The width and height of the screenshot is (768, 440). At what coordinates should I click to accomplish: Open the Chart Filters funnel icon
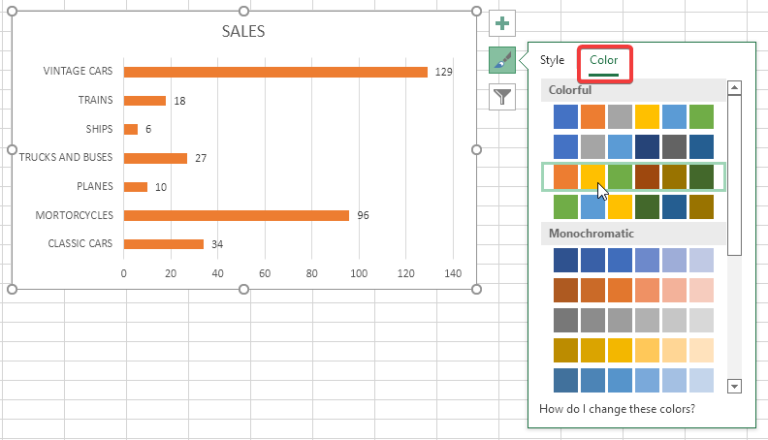pyautogui.click(x=502, y=97)
